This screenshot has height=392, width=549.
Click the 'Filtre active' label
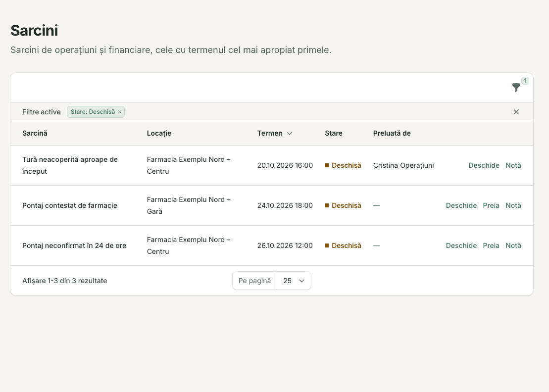(x=41, y=112)
